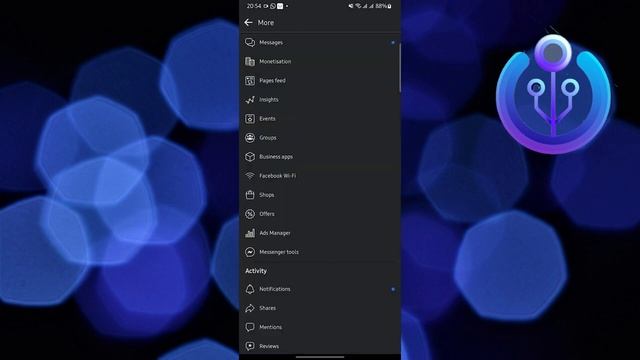Select Reviews under Activity
Screen dimensions: 640x360
(269, 346)
